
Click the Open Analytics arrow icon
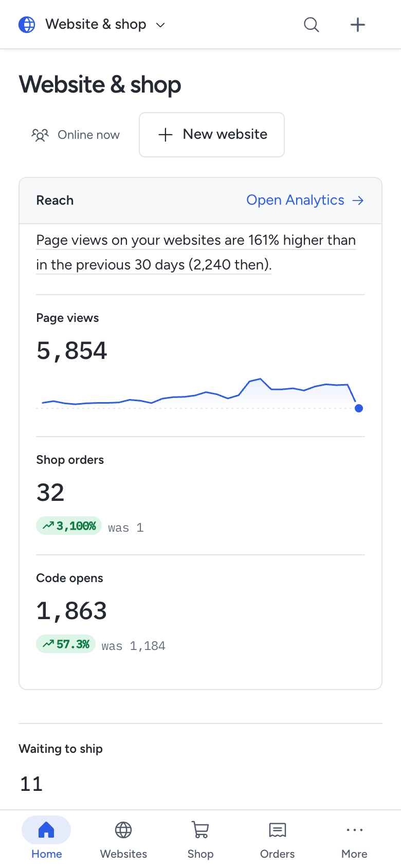(x=358, y=200)
